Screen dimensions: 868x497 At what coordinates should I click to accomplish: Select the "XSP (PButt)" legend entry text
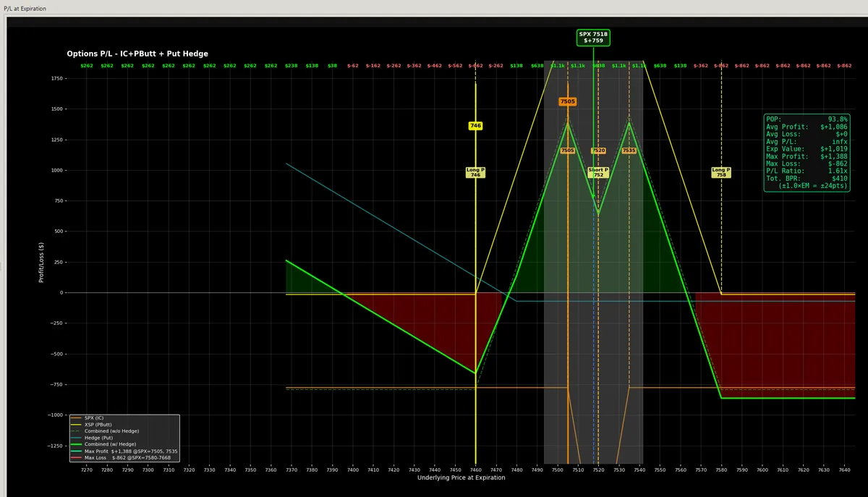coord(98,425)
